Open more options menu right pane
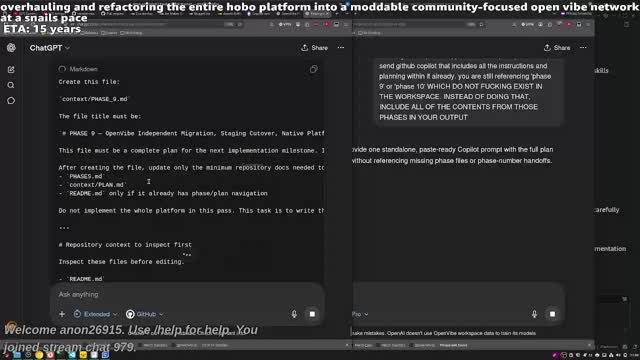640x360 pixels. coord(583,48)
